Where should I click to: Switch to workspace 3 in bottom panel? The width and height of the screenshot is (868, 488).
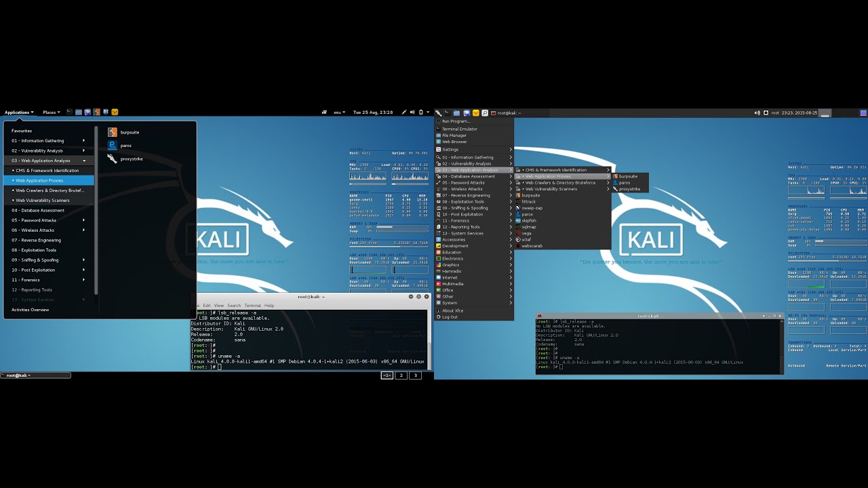point(415,375)
